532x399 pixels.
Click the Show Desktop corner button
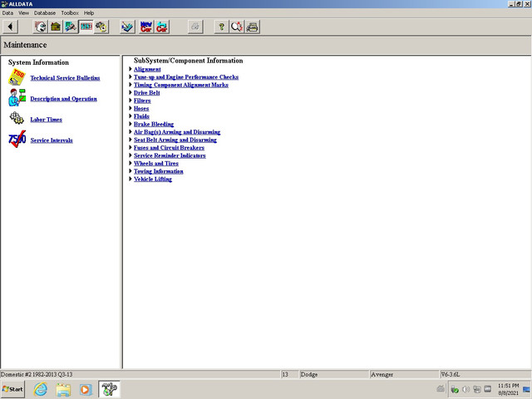pos(526,389)
